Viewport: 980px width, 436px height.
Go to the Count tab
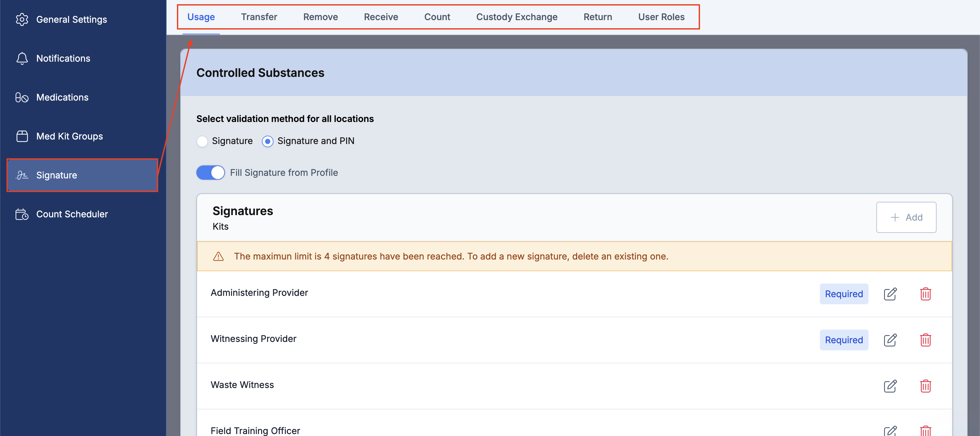[x=437, y=17]
